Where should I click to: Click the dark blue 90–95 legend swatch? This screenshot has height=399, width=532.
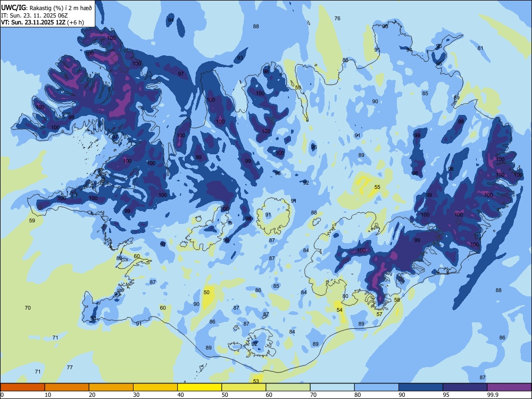click(421, 387)
